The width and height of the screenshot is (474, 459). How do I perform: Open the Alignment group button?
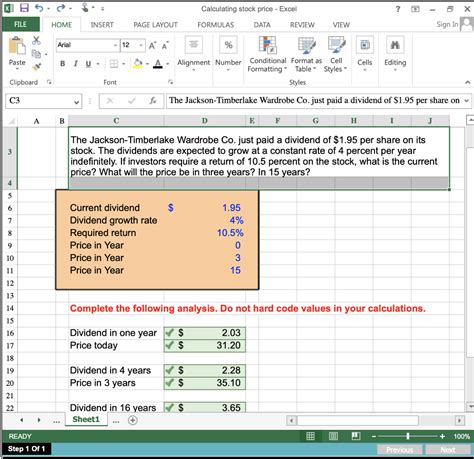[x=194, y=53]
